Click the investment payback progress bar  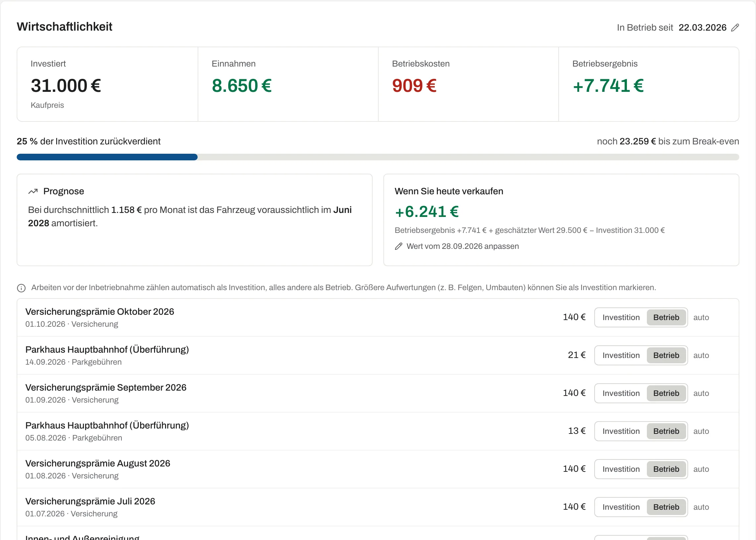click(378, 157)
